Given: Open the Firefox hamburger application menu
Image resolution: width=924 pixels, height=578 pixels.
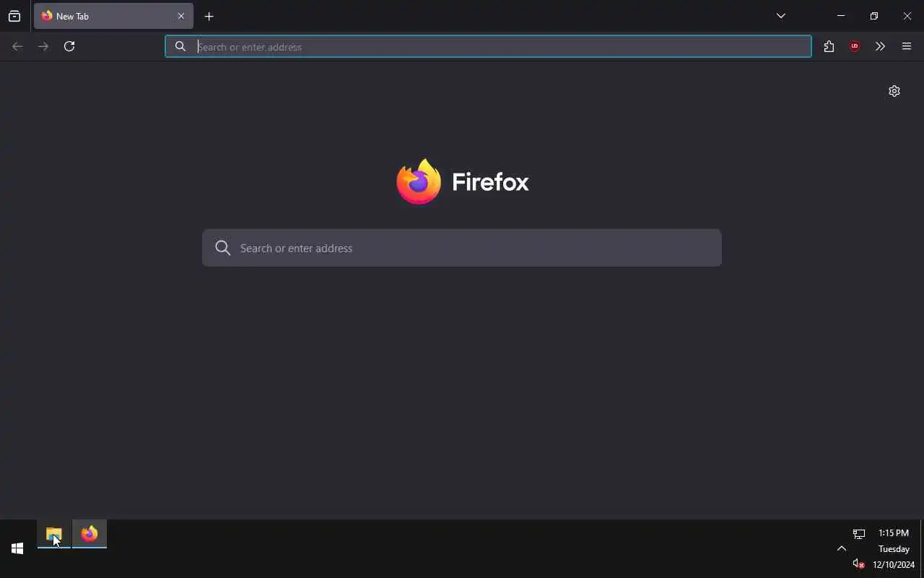Looking at the screenshot, I should tap(907, 46).
